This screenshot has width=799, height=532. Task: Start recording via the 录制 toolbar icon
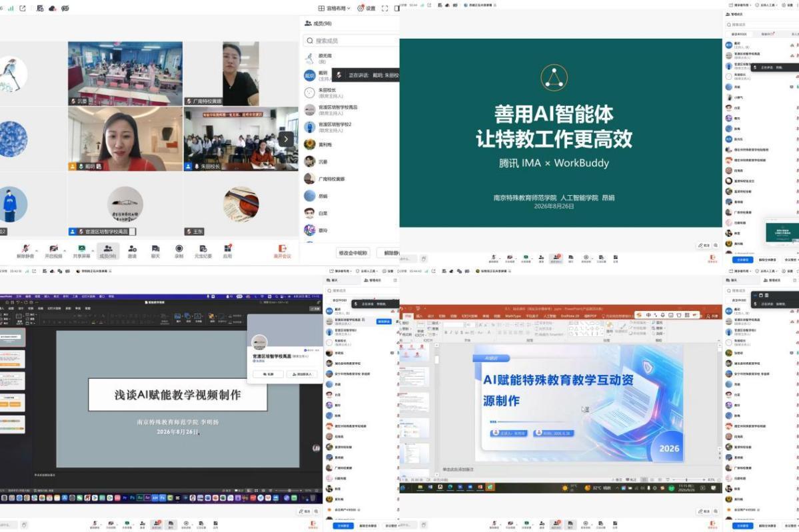[x=179, y=250]
